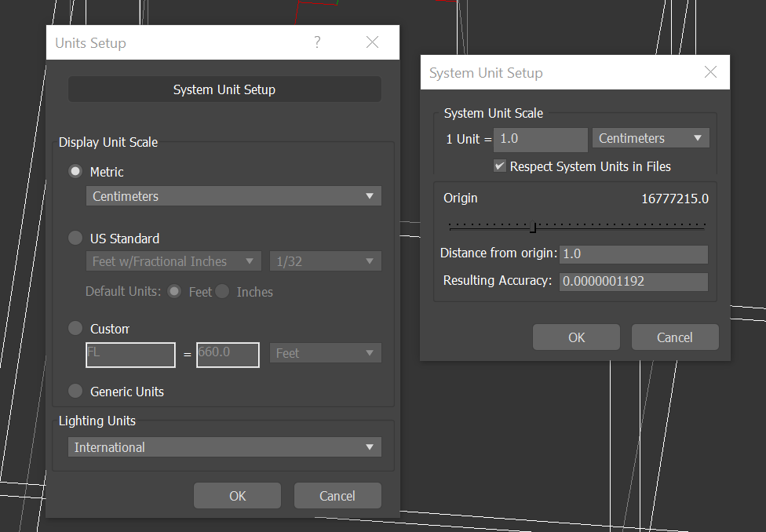The height and width of the screenshot is (532, 766).
Task: Click OK in Units Setup dialog
Action: point(238,496)
